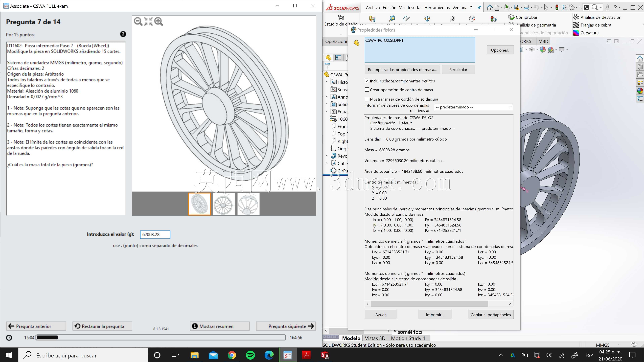Fit the exam image to the window
This screenshot has height=362, width=644.
pos(148,21)
